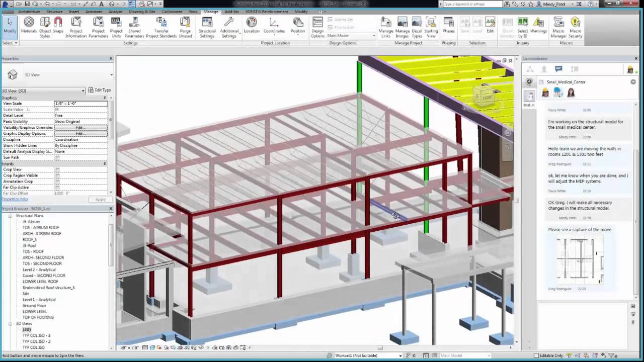The width and height of the screenshot is (644, 362).
Task: Click the Edit Type button
Action: tap(99, 90)
